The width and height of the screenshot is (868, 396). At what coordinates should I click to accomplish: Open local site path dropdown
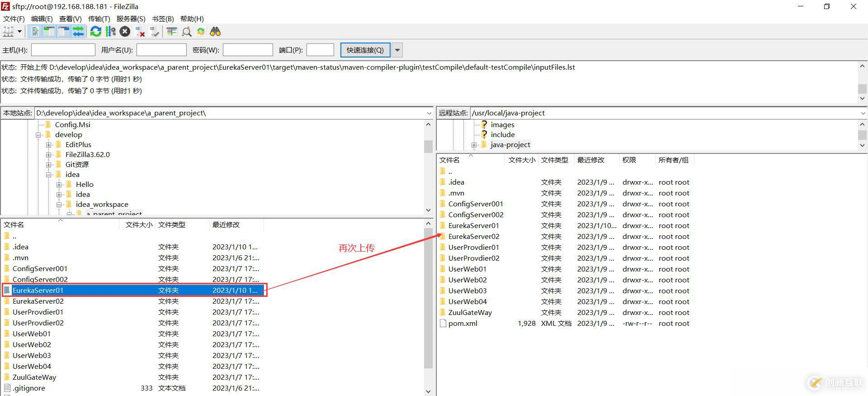click(429, 113)
